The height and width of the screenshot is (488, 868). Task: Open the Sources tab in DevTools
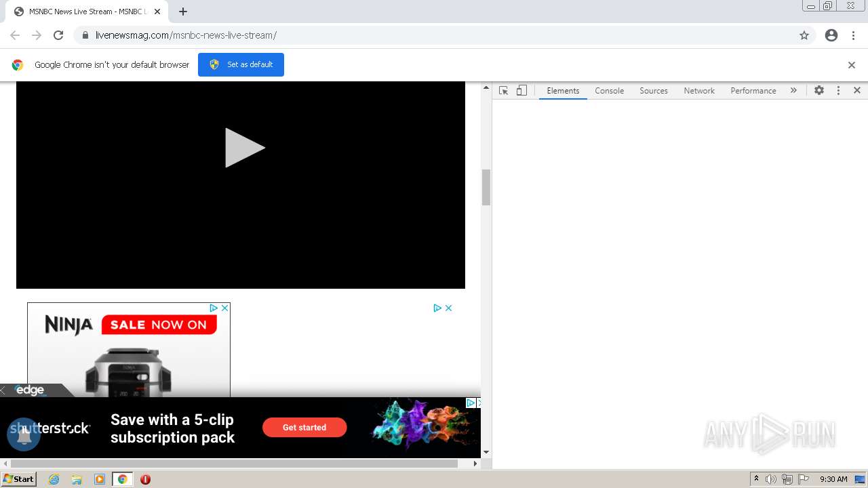click(654, 90)
